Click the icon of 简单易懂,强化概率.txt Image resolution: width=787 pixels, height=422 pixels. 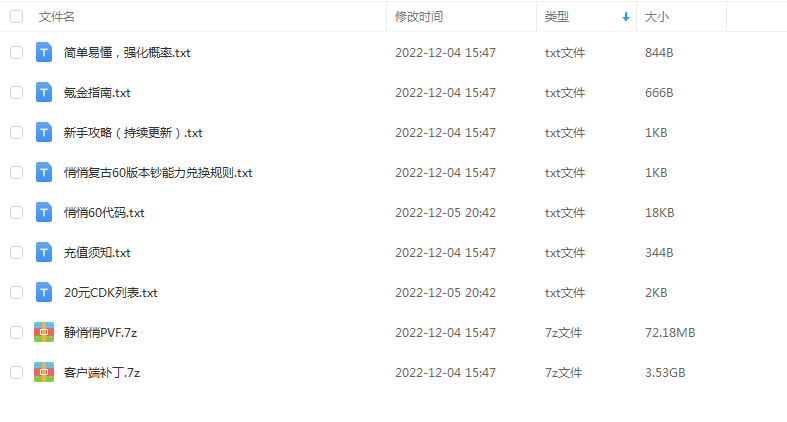tap(44, 53)
